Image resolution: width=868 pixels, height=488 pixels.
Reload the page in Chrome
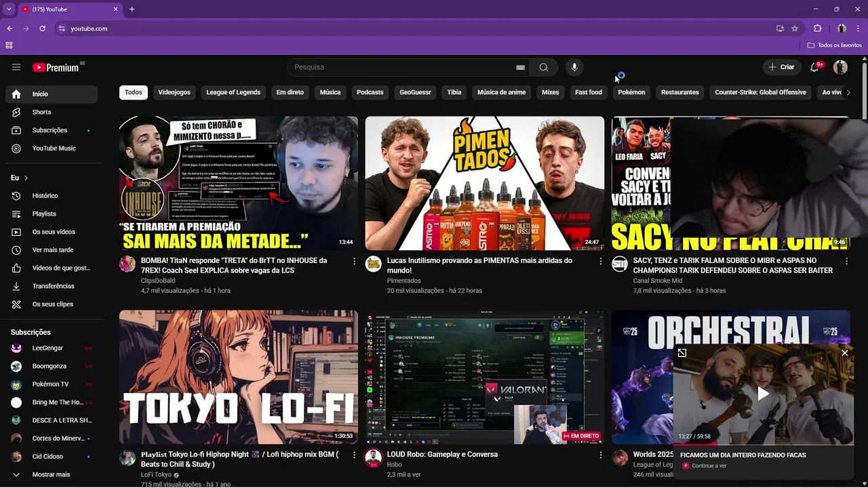tap(42, 28)
